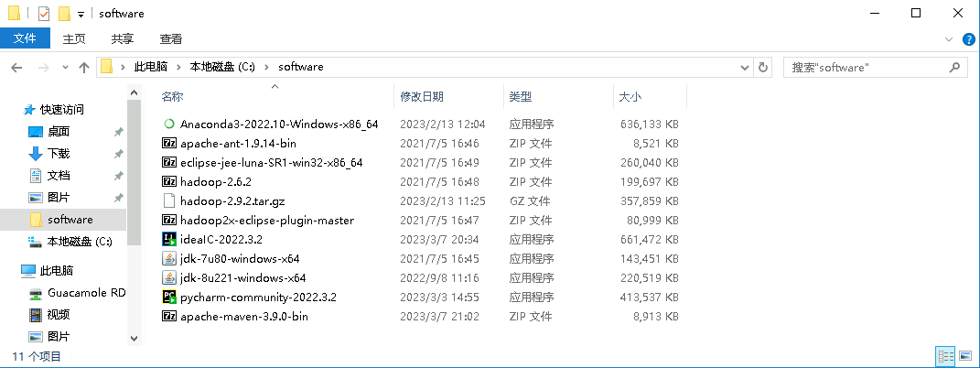Image resolution: width=980 pixels, height=368 pixels.
Task: Click the Properties quick access toolbar icon
Action: click(44, 13)
